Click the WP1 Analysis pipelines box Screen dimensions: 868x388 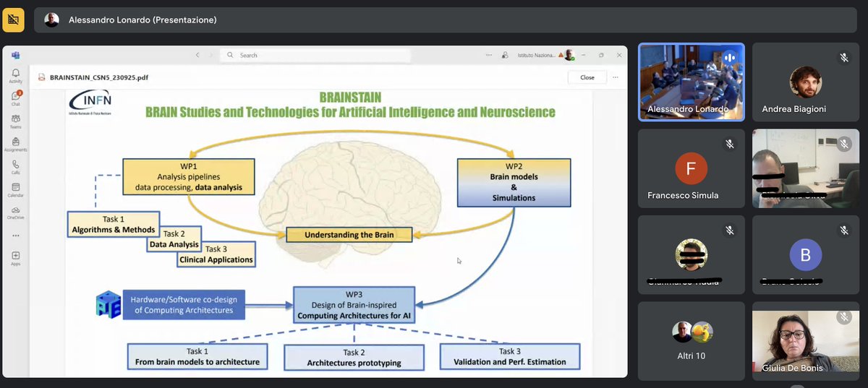coord(189,177)
